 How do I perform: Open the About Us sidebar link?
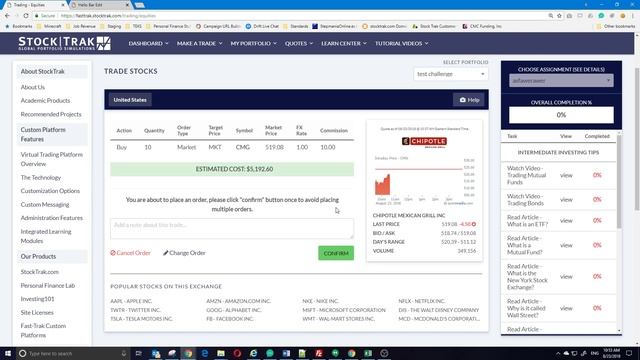(33, 87)
